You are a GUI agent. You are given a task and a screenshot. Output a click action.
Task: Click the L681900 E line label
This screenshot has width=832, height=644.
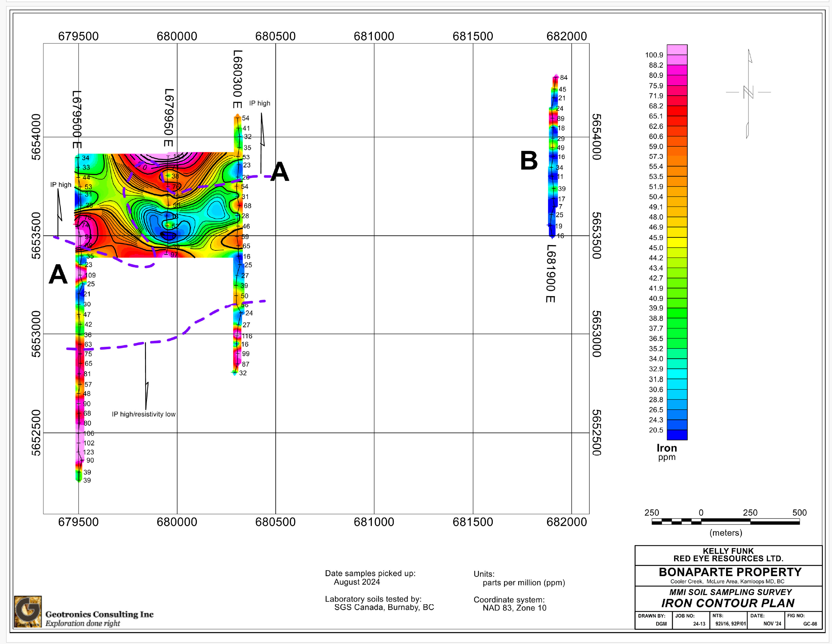(550, 273)
